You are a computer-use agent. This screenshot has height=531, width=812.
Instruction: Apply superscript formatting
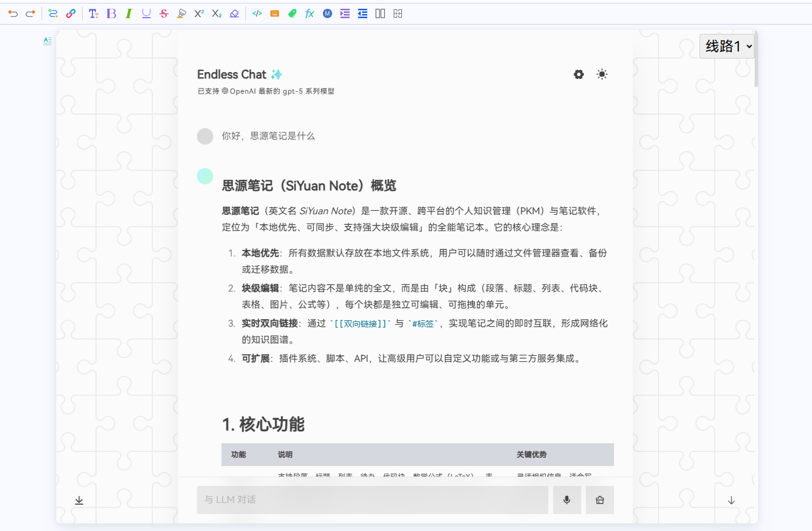(x=199, y=13)
